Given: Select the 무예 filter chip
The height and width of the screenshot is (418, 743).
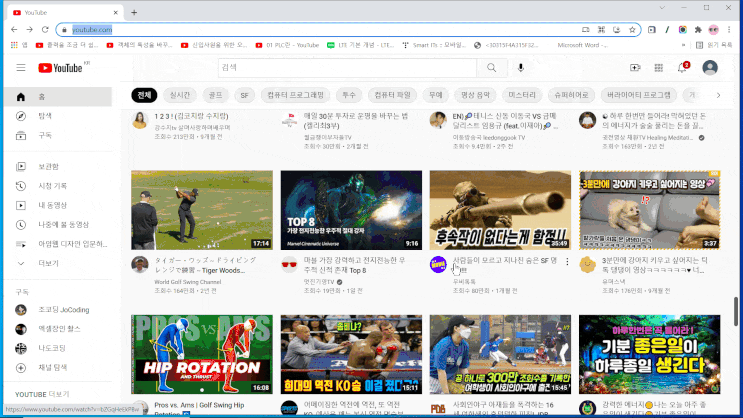Looking at the screenshot, I should (x=435, y=95).
